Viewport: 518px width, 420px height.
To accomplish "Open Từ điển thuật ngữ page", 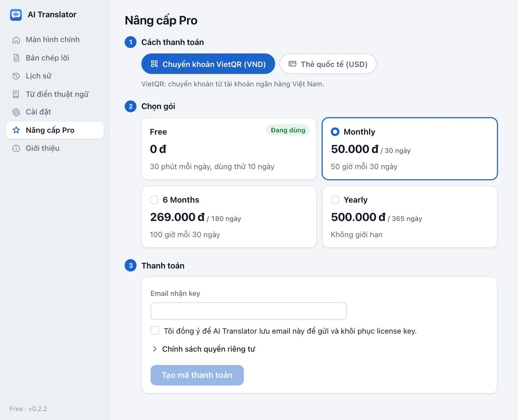I will 55,94.
